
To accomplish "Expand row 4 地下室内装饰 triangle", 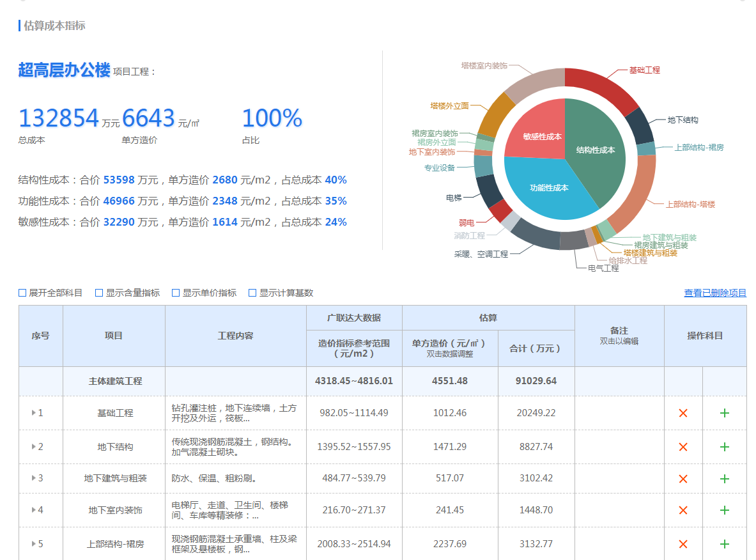I will coord(33,510).
